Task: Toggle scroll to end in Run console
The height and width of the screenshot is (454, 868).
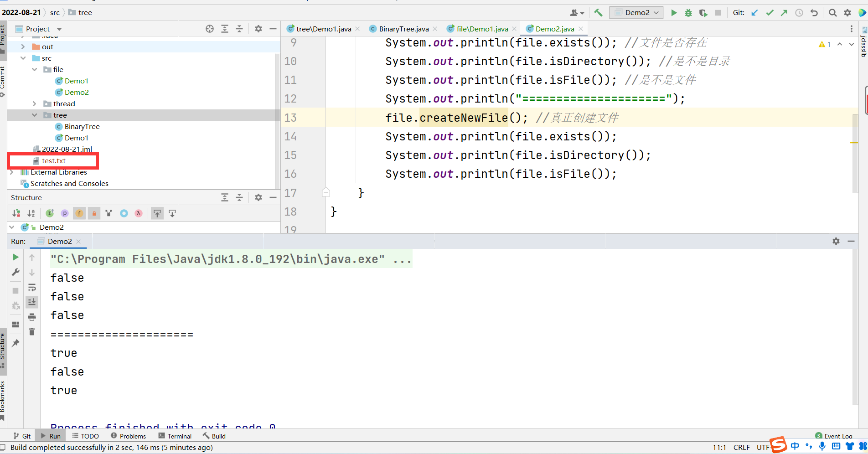Action: coord(32,302)
